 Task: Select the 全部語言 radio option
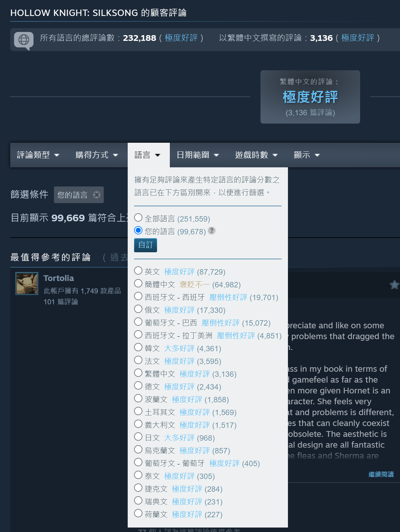138,218
